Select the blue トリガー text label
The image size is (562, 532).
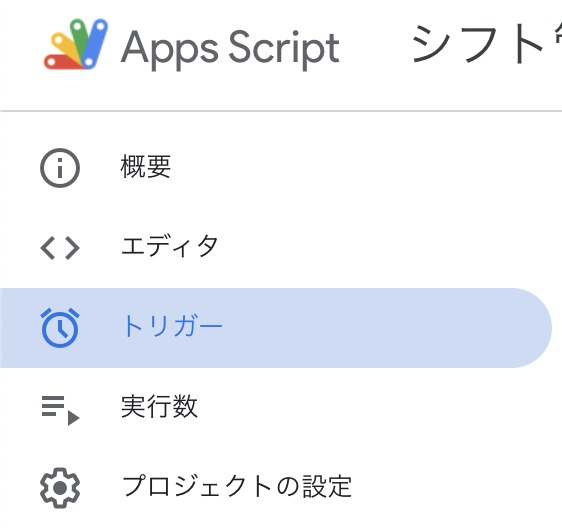pos(172,327)
